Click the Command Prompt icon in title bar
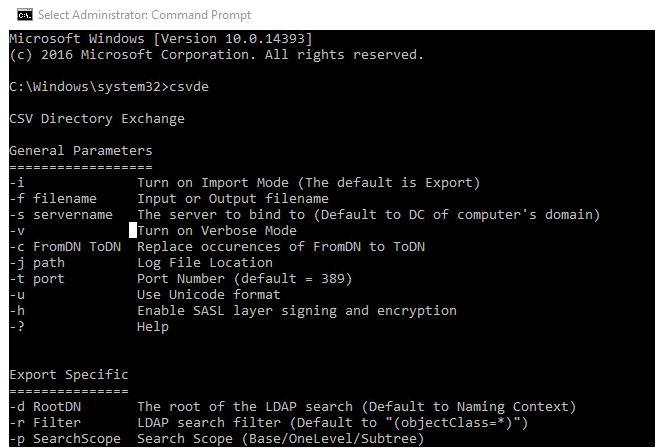This screenshot has width=668, height=448. (25, 15)
